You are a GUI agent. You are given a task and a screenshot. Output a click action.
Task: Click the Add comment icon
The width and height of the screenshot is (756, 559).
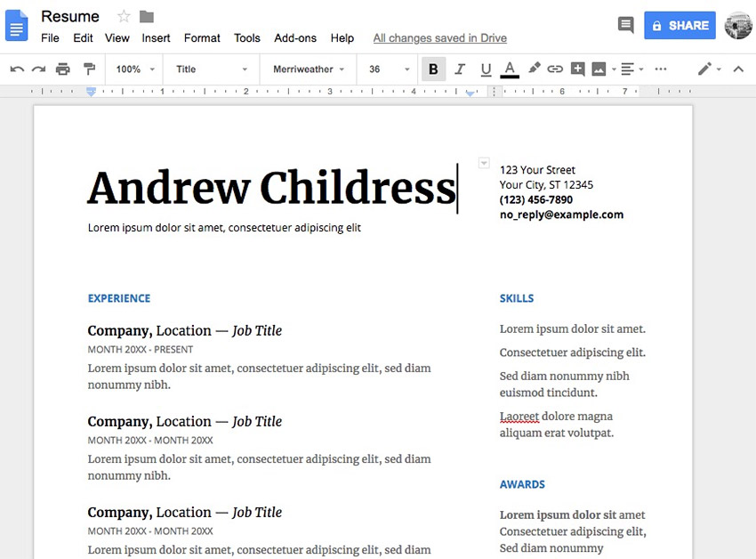577,69
